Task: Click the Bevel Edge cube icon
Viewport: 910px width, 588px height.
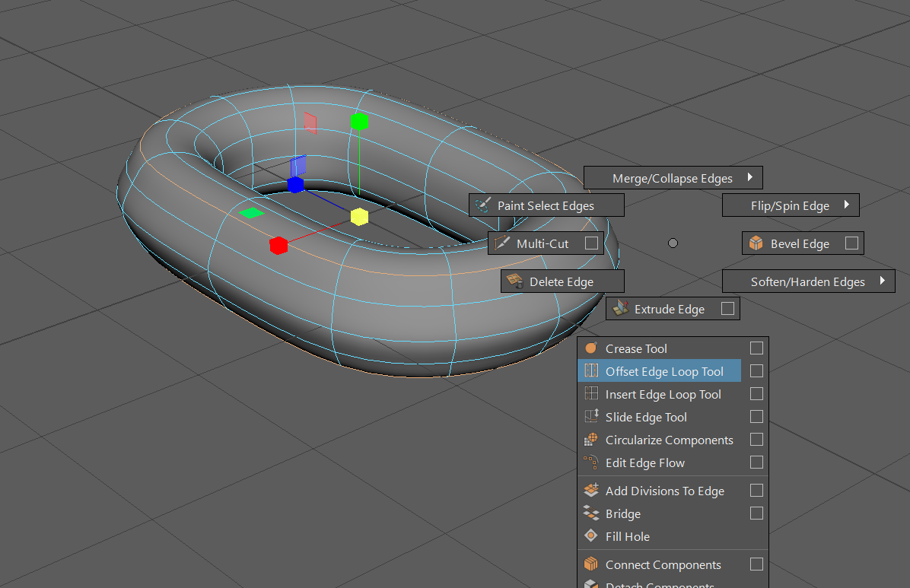Action: click(x=756, y=243)
